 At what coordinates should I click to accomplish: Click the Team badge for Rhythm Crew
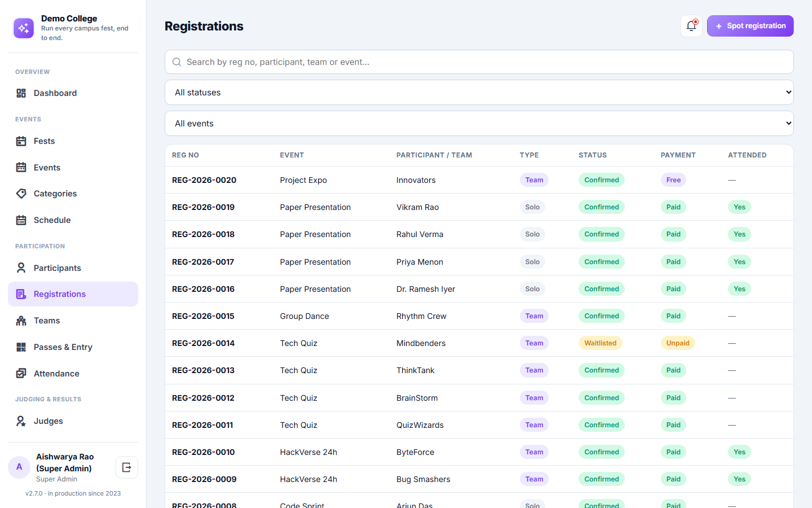click(534, 316)
